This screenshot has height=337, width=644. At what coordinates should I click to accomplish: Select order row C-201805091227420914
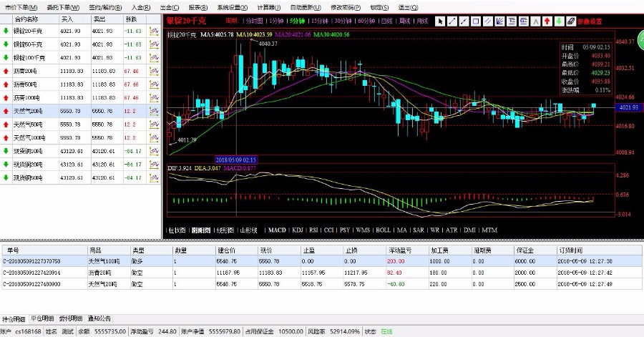point(322,273)
